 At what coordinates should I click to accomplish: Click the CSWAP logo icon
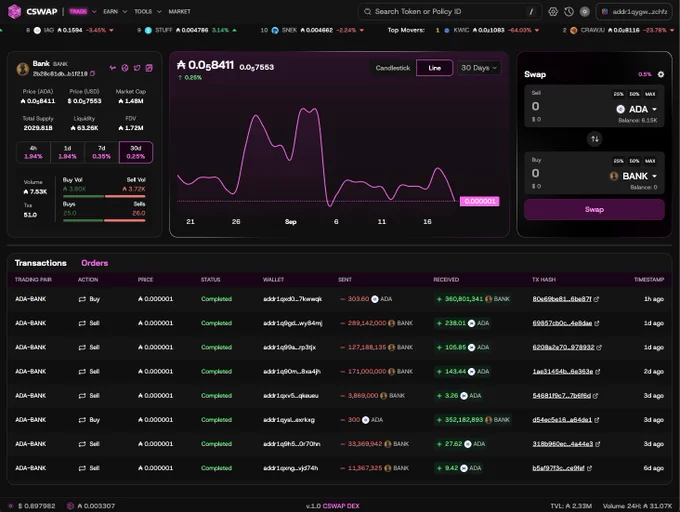click(14, 11)
